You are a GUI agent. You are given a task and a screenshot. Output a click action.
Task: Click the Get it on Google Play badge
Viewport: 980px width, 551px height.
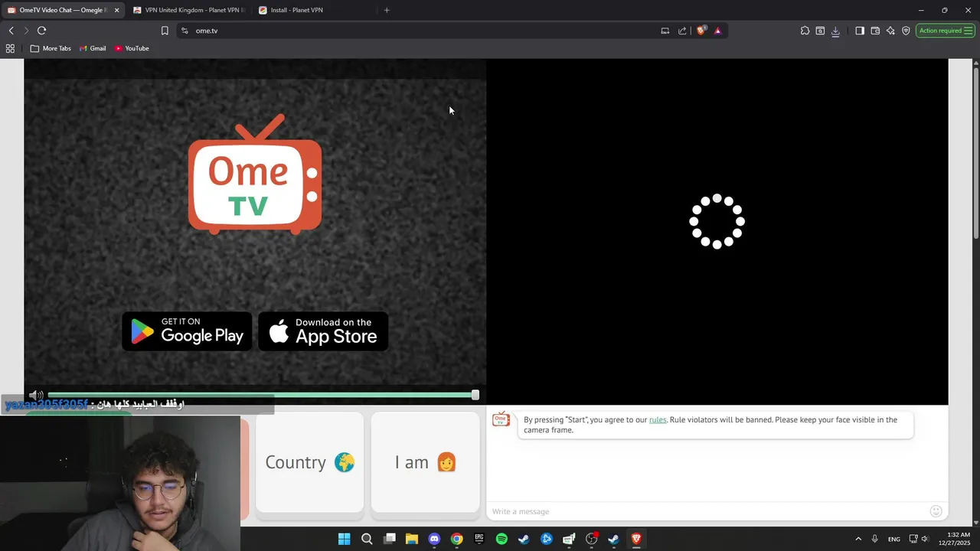click(x=187, y=331)
